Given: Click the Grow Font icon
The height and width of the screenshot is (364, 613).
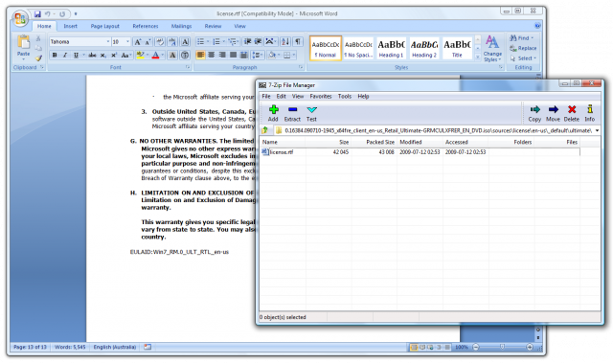Looking at the screenshot, I should click(138, 42).
